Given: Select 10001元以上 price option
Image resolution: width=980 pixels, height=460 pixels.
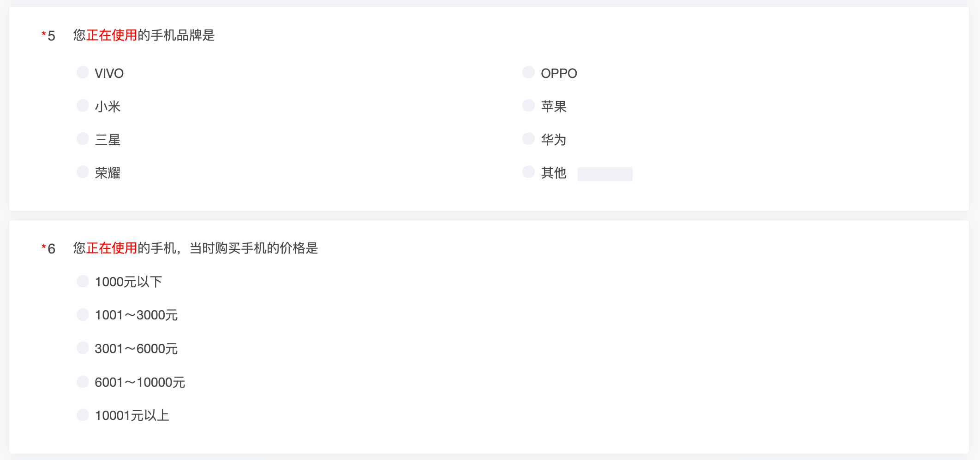Looking at the screenshot, I should (83, 415).
